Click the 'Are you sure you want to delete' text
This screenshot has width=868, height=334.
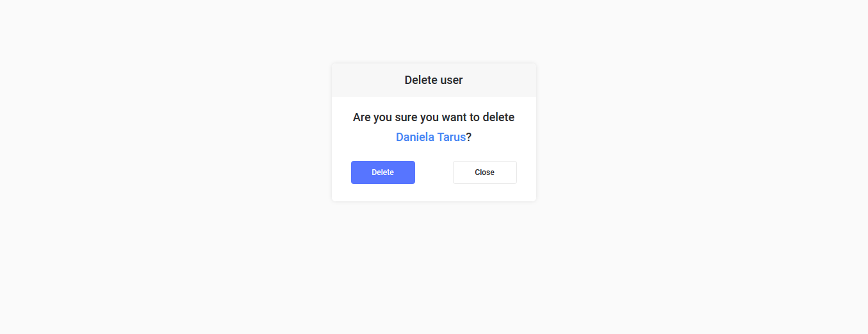[434, 117]
